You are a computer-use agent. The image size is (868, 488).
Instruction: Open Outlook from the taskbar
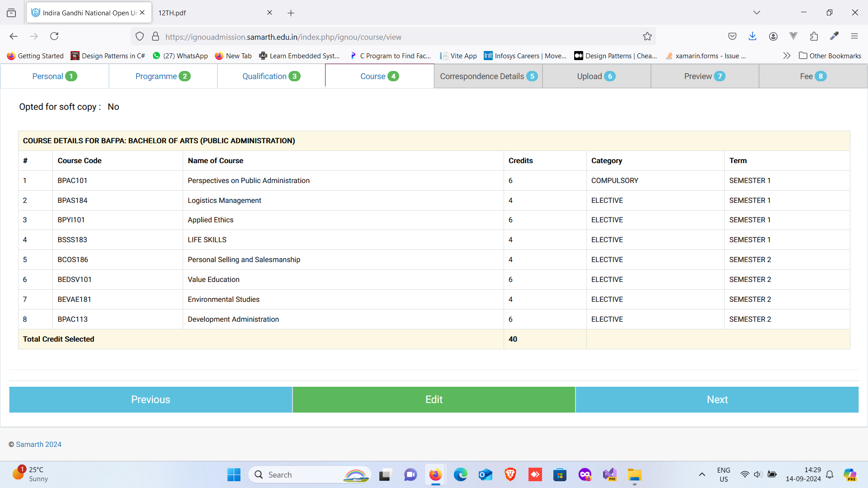coord(486,474)
